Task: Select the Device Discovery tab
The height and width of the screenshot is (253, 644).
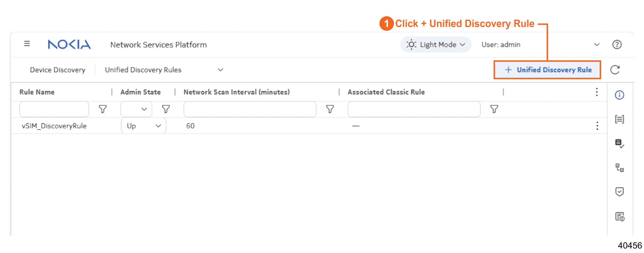Action: [x=58, y=70]
